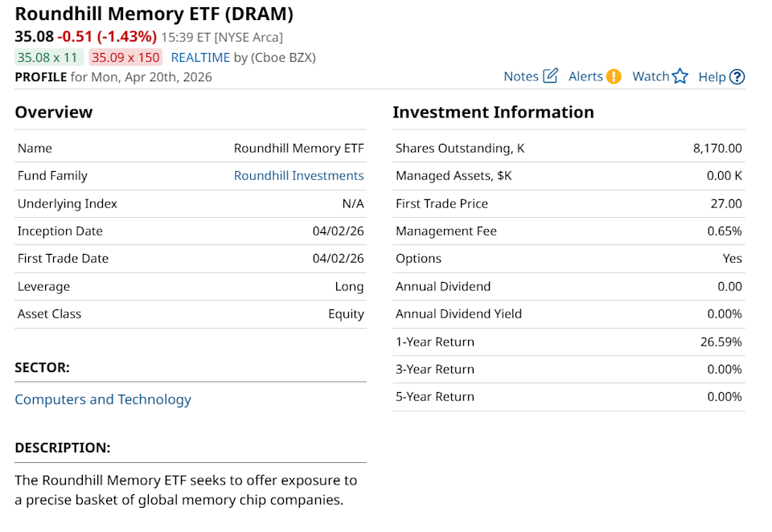The image size is (772, 532).
Task: Click the Overview section heading
Action: click(53, 113)
